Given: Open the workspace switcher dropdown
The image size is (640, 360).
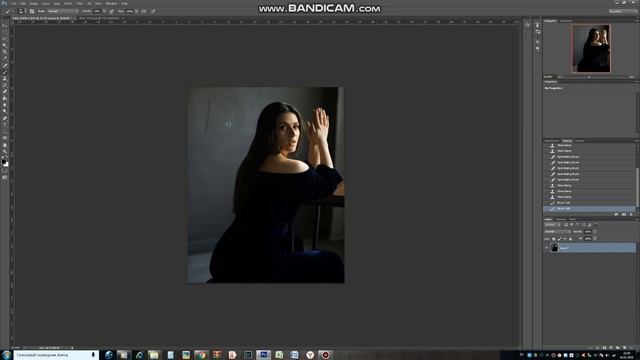Looking at the screenshot, I should (x=622, y=11).
